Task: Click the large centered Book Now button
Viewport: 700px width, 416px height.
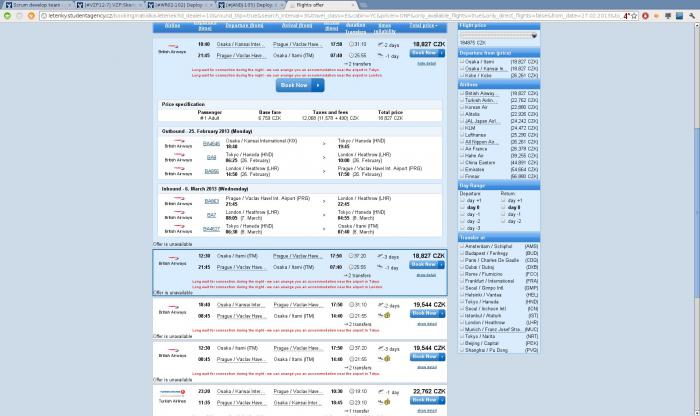Action: click(x=300, y=85)
